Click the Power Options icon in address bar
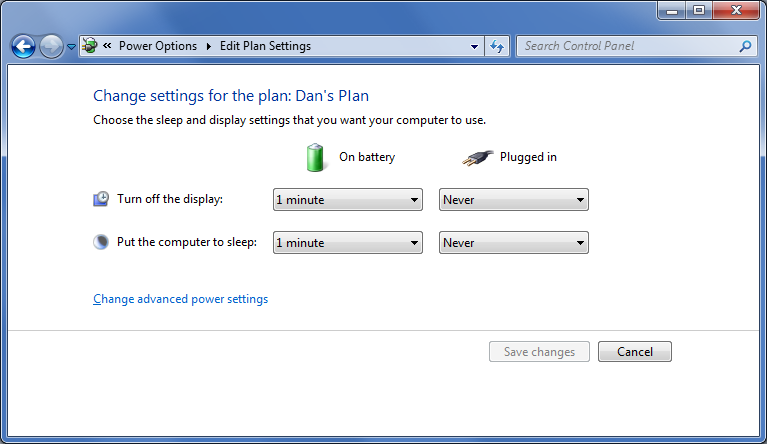The width and height of the screenshot is (767, 444). 90,46
